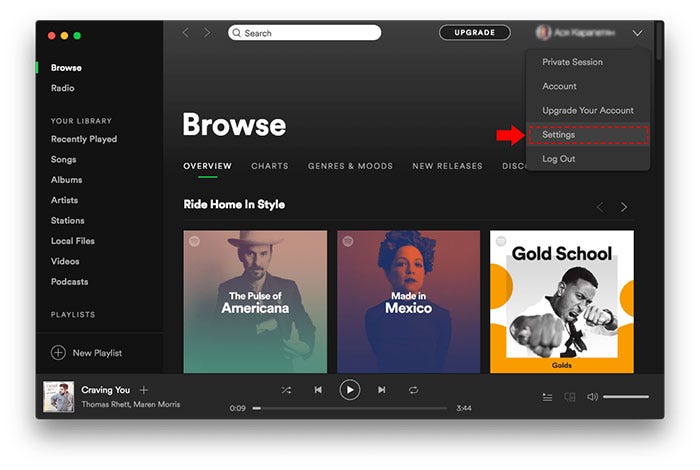Go back with navigation arrow
Viewport: 700px width, 470px height.
186,33
